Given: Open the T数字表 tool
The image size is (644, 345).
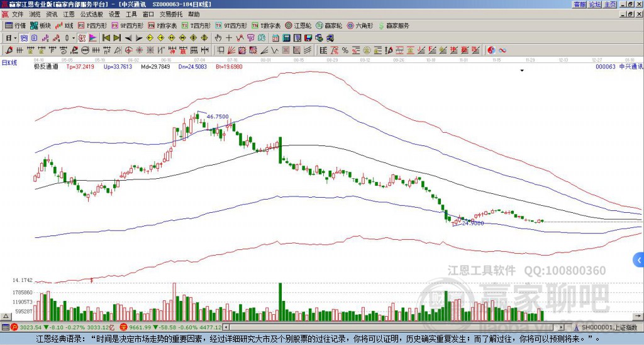Looking at the screenshot, I should 266,25.
